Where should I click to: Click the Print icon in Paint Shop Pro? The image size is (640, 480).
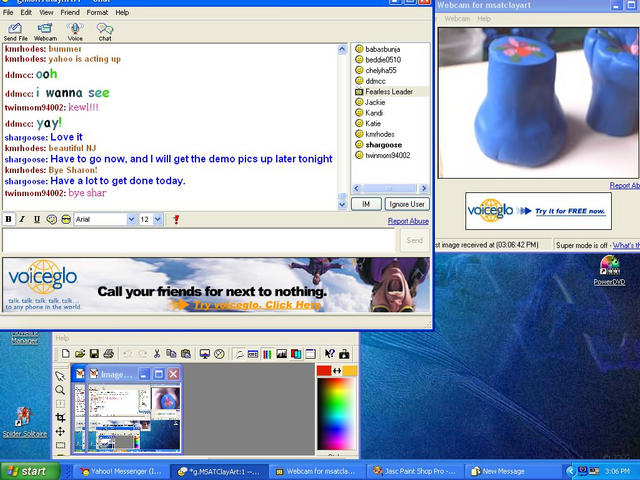(x=109, y=353)
